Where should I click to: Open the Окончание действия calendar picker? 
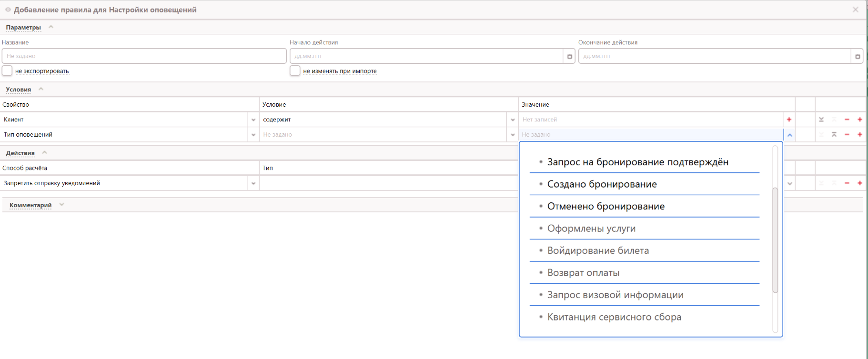pyautogui.click(x=857, y=56)
